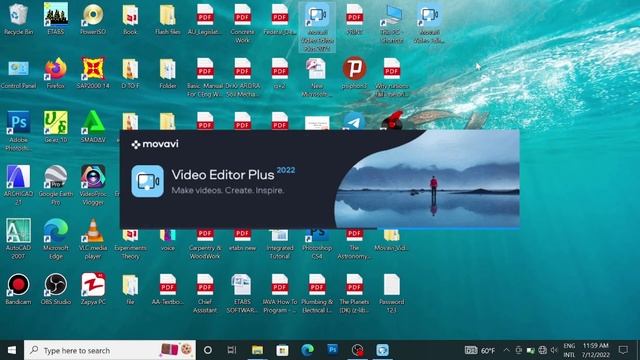Select the Bandicam shortcut

18,289
